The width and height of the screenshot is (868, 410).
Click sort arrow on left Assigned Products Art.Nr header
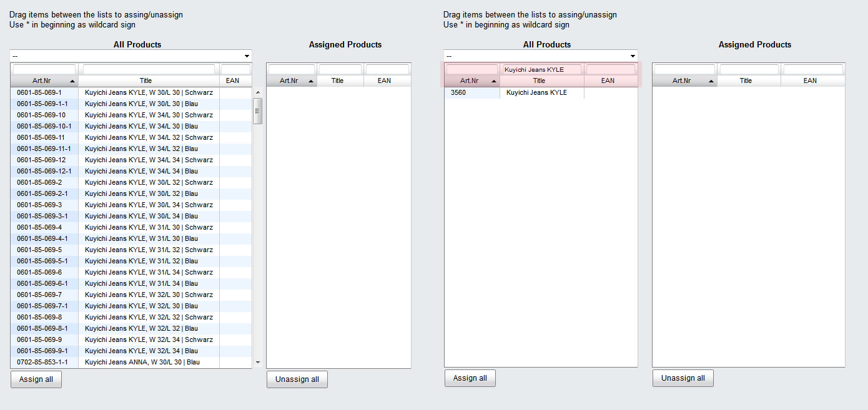310,81
